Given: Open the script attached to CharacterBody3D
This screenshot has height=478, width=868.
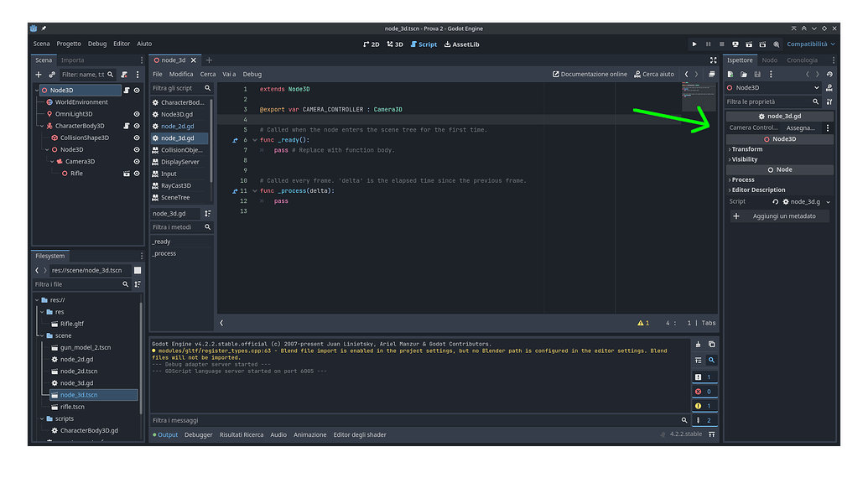Looking at the screenshot, I should [x=126, y=126].
